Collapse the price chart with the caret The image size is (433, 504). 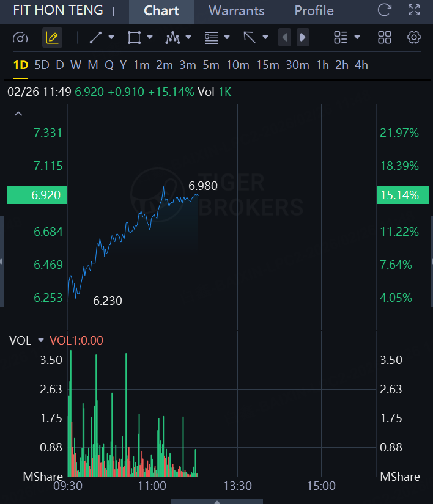click(x=18, y=114)
